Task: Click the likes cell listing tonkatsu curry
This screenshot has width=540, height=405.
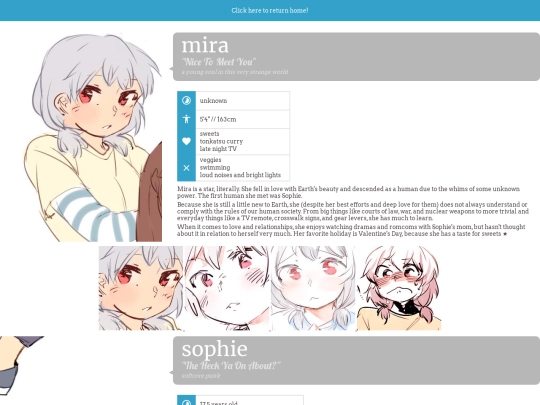Action: pos(243,141)
